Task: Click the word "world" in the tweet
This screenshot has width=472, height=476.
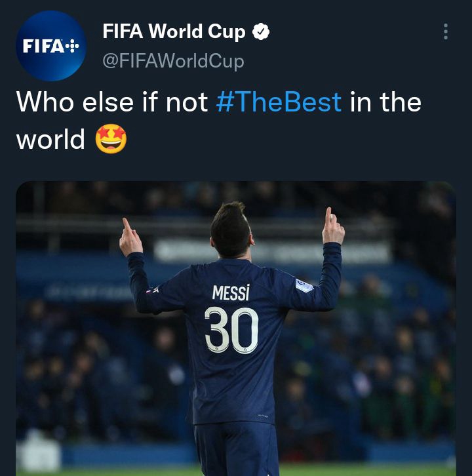Action: 50,139
